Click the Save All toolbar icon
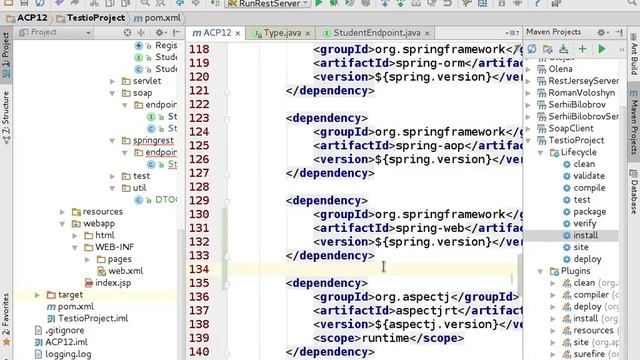Viewport: 640px width, 360px height. click(x=24, y=3)
